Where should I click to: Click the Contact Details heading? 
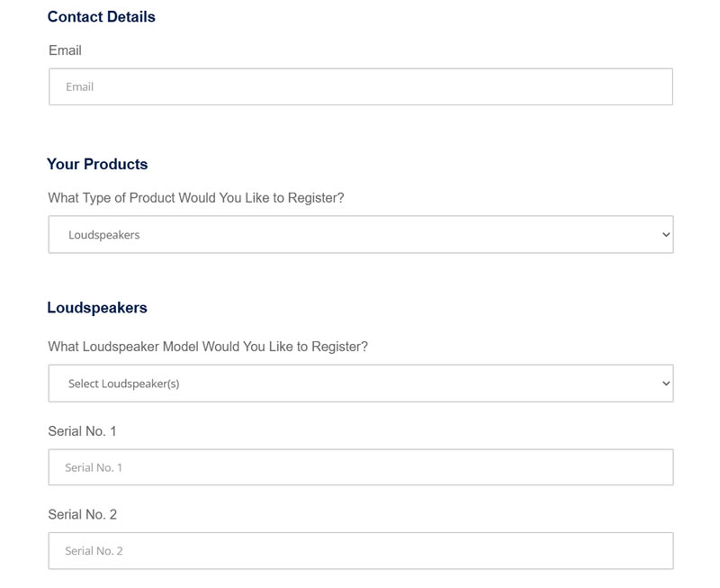click(102, 16)
